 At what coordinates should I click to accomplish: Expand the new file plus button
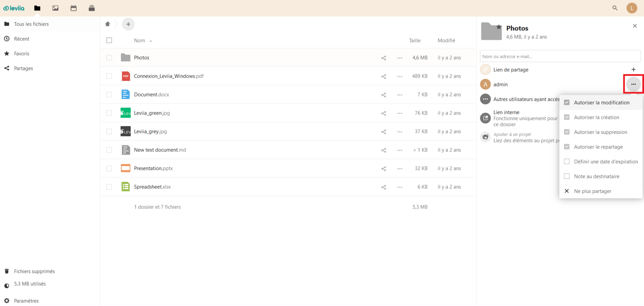click(x=128, y=24)
